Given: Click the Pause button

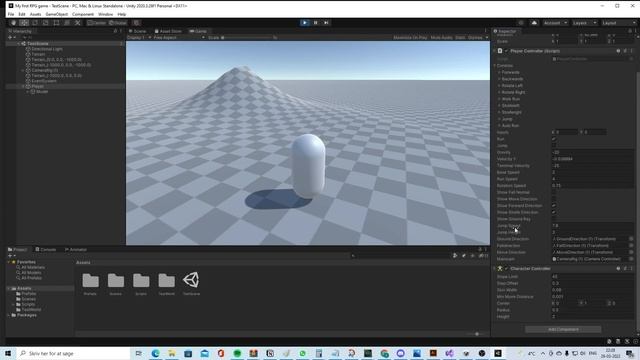Looking at the screenshot, I should point(316,23).
